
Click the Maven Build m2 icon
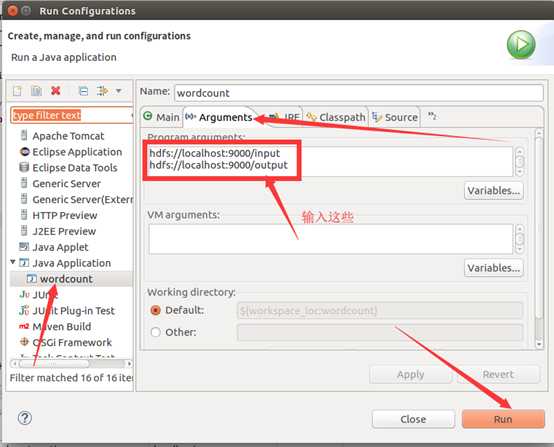pyautogui.click(x=24, y=326)
